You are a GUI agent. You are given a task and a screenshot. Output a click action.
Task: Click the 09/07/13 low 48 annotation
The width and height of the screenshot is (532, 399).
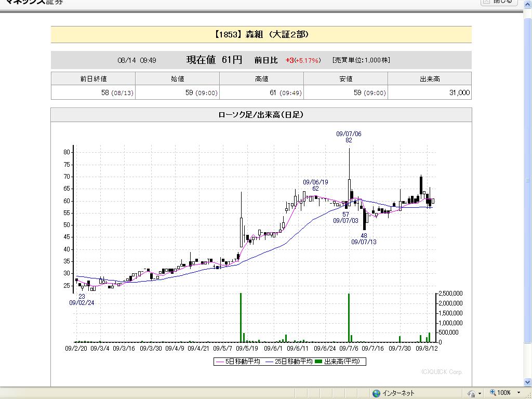tap(364, 239)
